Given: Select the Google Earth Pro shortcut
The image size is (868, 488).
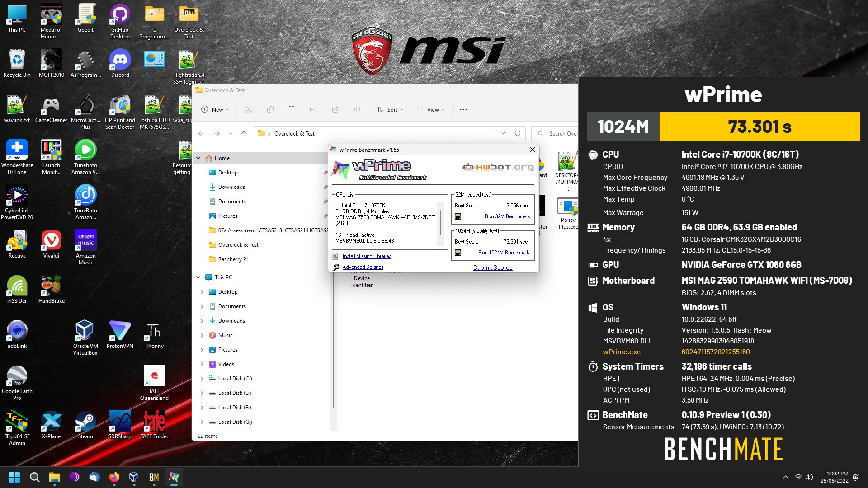Looking at the screenshot, I should click(x=17, y=383).
